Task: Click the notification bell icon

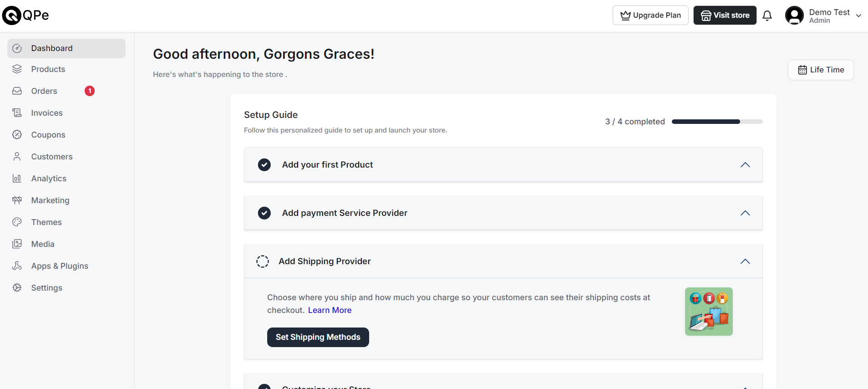Action: [767, 15]
